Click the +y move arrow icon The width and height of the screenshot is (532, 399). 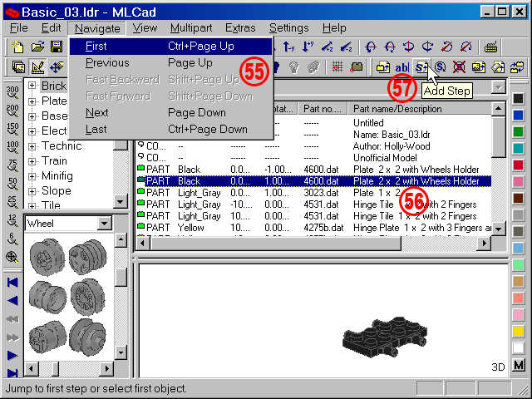[308, 47]
